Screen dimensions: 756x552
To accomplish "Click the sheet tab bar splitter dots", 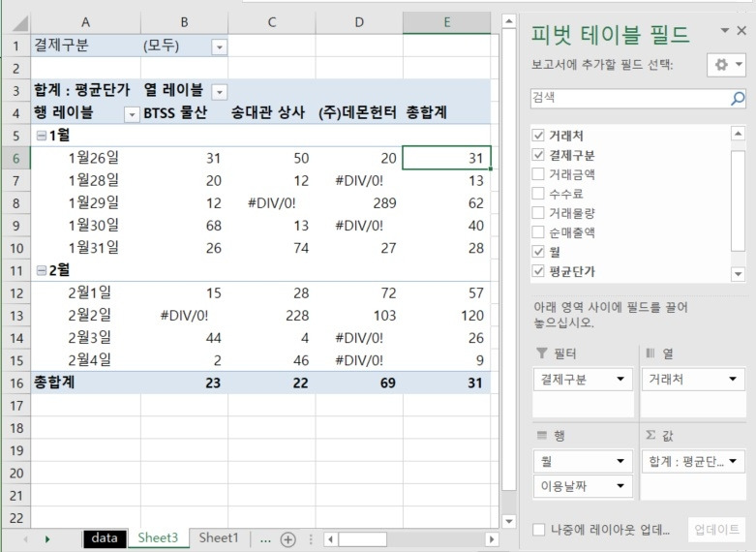I will click(311, 539).
